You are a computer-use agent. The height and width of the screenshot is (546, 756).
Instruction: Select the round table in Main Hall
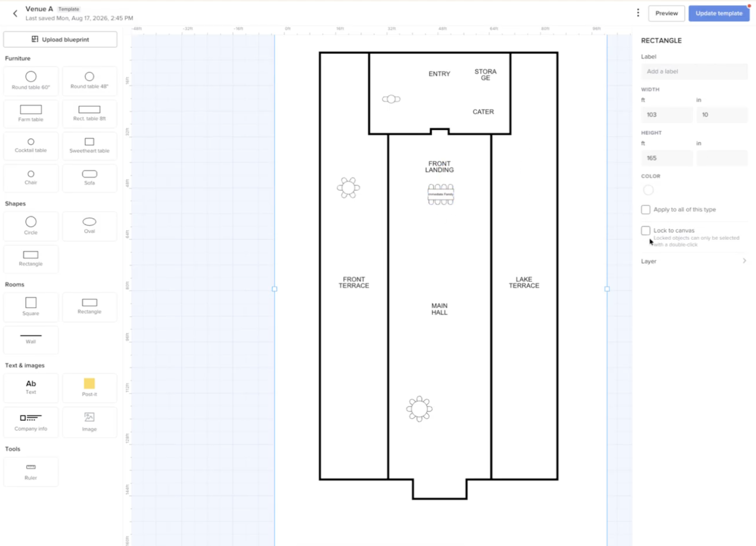click(419, 409)
